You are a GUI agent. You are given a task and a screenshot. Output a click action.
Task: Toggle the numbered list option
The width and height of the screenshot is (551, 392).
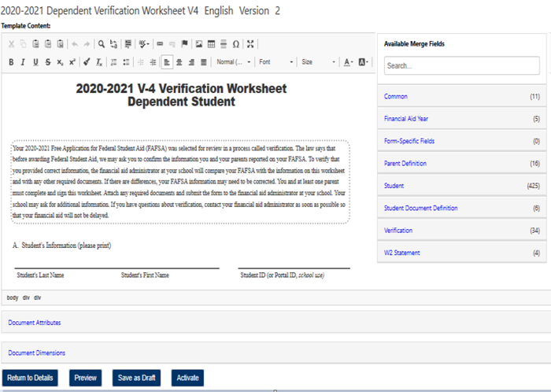114,62
